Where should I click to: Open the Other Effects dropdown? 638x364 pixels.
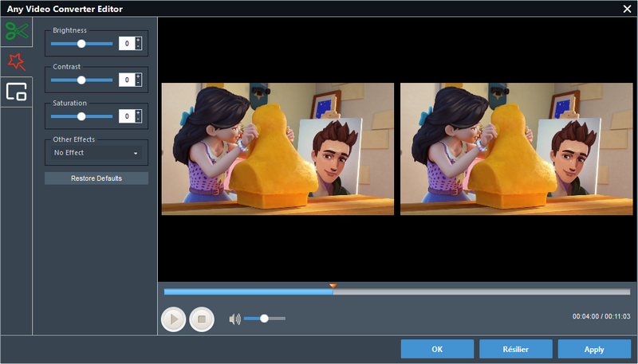pyautogui.click(x=96, y=153)
